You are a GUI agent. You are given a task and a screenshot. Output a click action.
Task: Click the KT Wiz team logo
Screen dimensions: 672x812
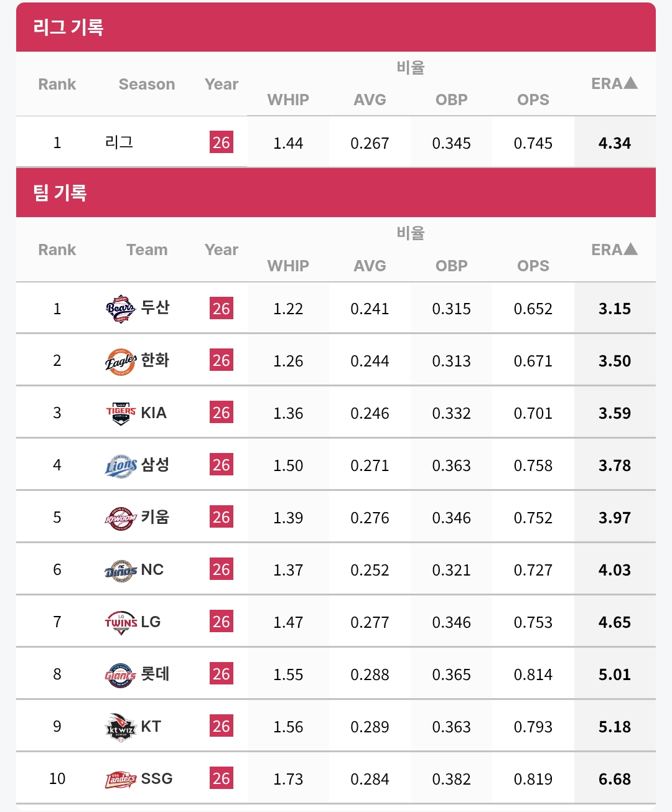(121, 727)
